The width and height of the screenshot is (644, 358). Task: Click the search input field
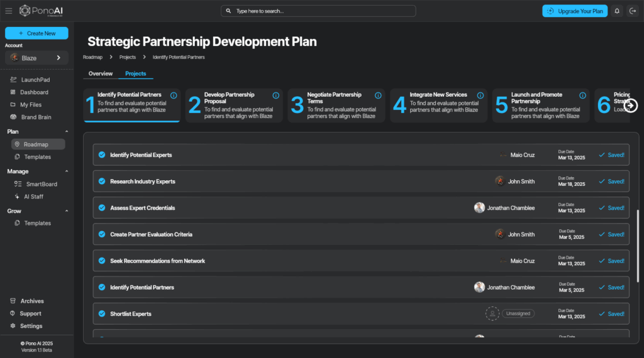click(x=318, y=11)
